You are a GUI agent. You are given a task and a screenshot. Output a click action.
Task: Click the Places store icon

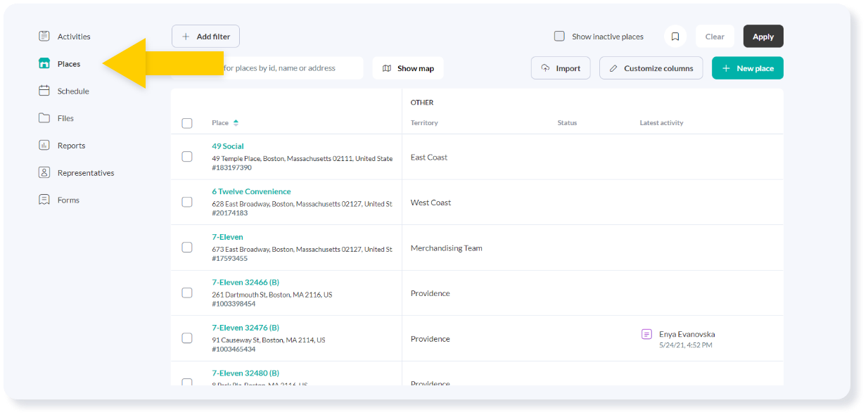pyautogui.click(x=44, y=63)
